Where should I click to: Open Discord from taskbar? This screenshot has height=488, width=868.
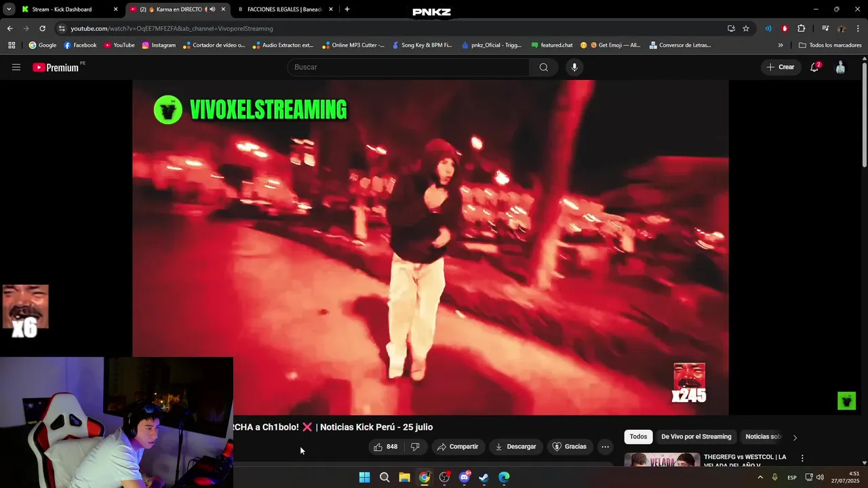click(465, 477)
